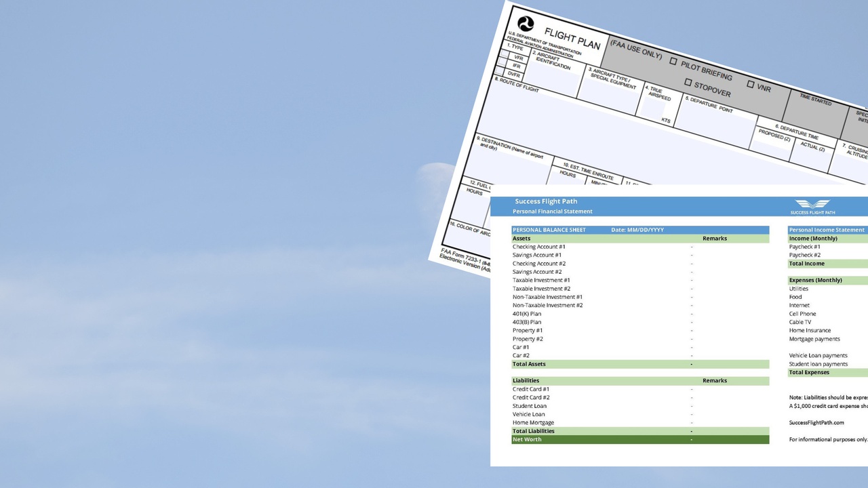
Task: Check the Pilot Briefing checkbox
Action: [x=673, y=61]
